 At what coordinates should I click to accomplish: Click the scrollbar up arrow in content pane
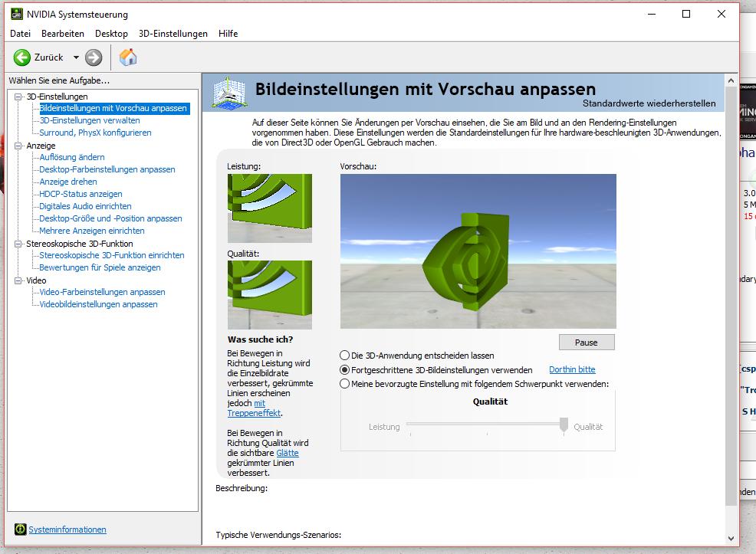click(x=731, y=80)
